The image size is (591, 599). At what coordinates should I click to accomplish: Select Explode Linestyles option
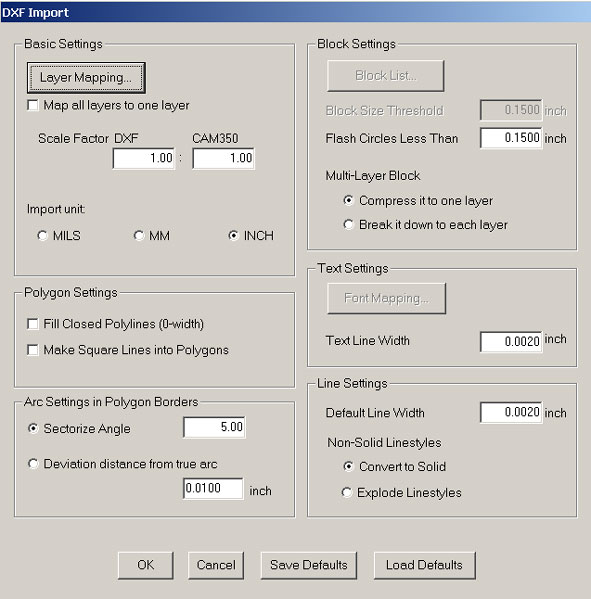[347, 492]
